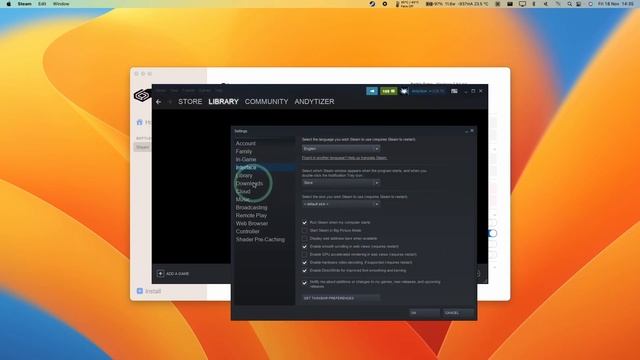Open account name dropdown in Steam header
The width and height of the screenshot is (640, 360).
(x=428, y=91)
